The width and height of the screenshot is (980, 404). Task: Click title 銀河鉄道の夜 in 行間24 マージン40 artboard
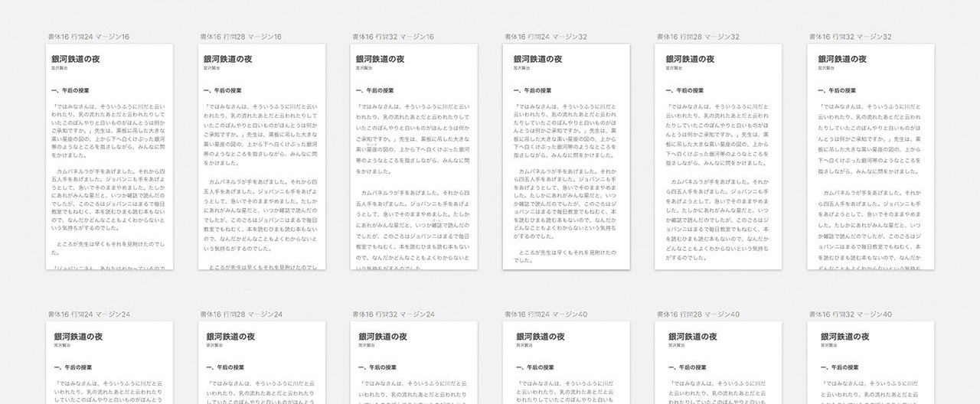click(x=540, y=337)
